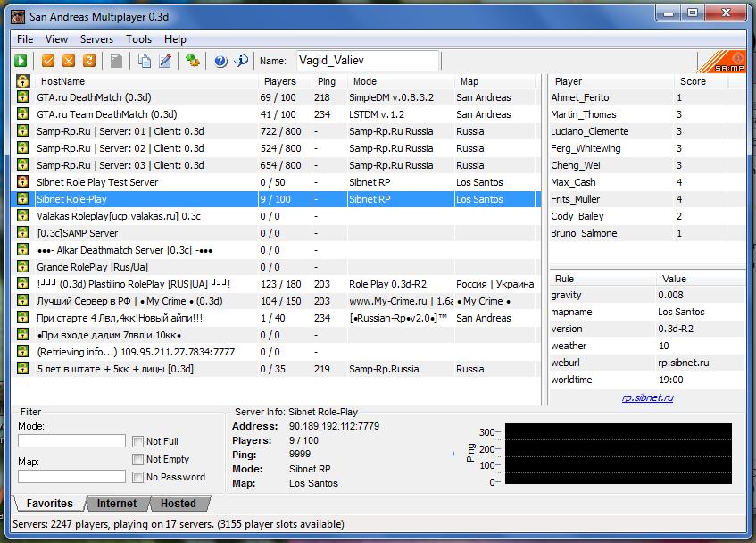
Task: Switch to the Hosted tab
Action: click(179, 504)
